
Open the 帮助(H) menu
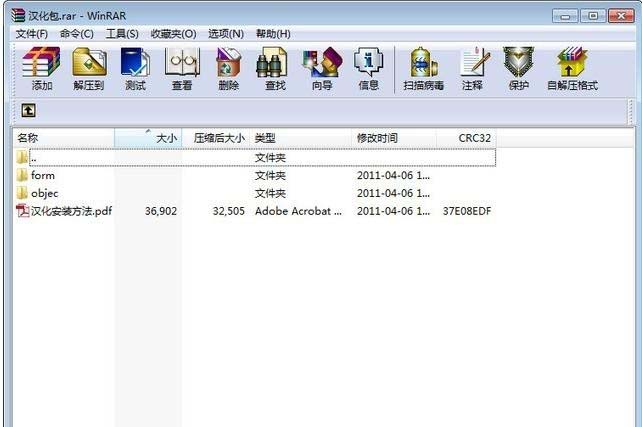click(273, 34)
